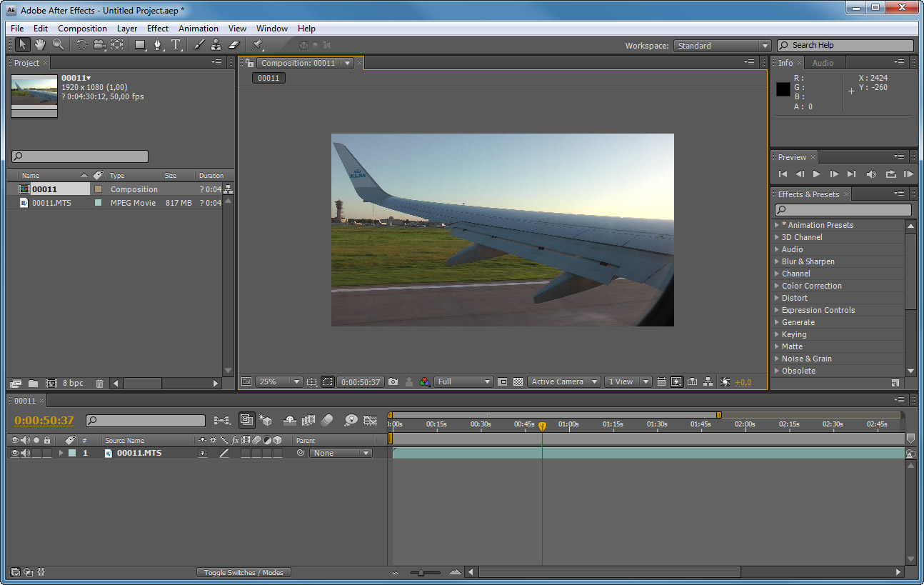Take a snapshot with camera icon
The image size is (924, 585).
(393, 382)
